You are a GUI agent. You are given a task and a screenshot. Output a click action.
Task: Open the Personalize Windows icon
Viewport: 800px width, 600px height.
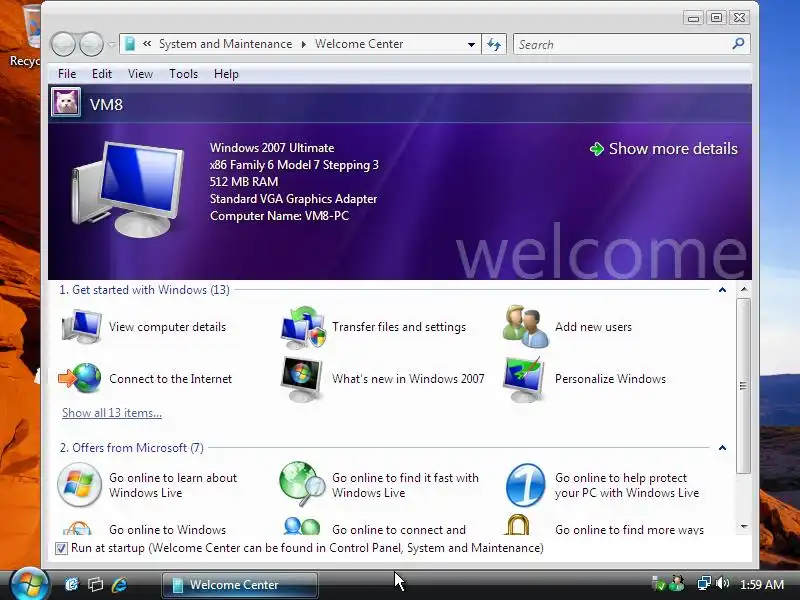tap(524, 379)
